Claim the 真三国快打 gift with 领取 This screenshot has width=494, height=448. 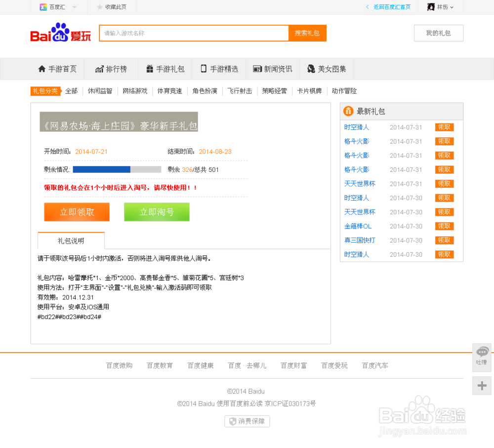(444, 241)
